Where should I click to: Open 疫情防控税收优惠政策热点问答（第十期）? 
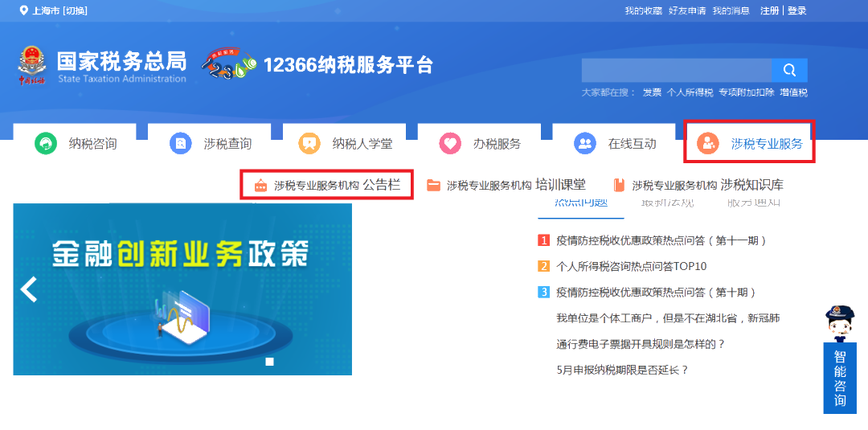pyautogui.click(x=657, y=293)
